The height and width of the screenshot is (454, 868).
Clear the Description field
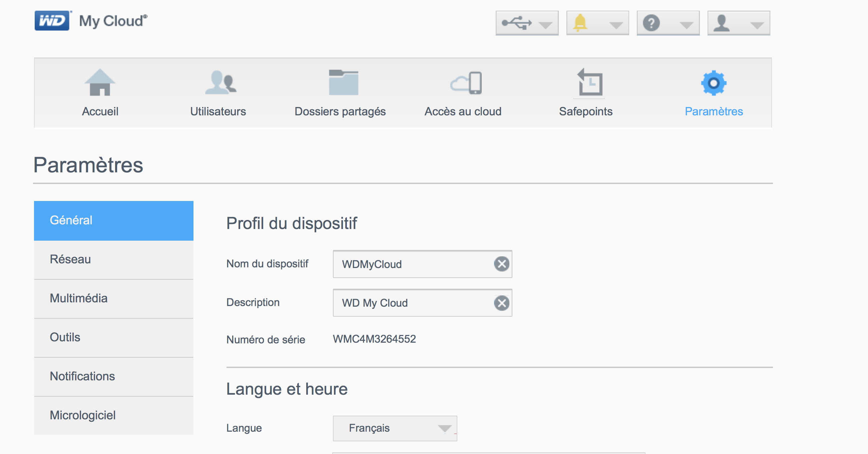click(x=502, y=303)
